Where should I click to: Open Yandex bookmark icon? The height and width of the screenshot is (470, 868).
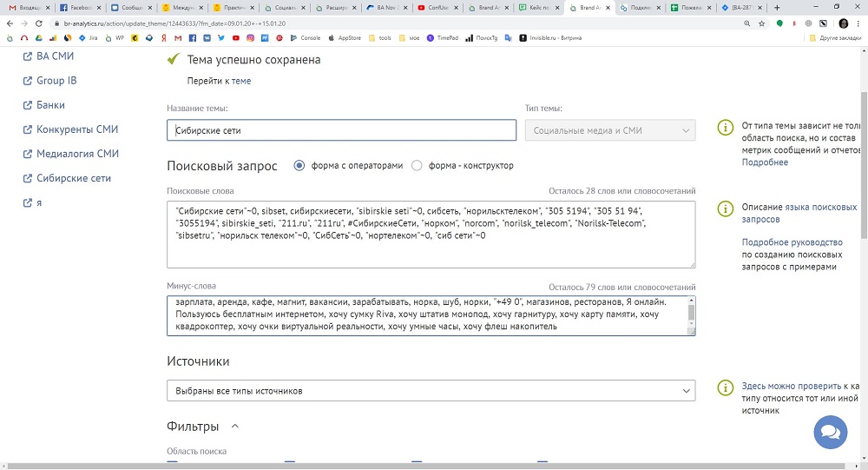point(164,38)
